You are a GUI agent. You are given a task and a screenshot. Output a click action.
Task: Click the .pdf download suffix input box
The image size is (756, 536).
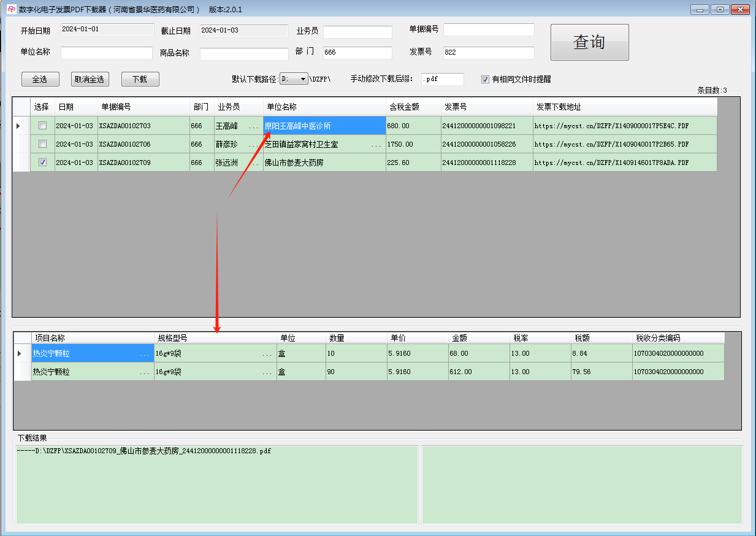pyautogui.click(x=443, y=78)
